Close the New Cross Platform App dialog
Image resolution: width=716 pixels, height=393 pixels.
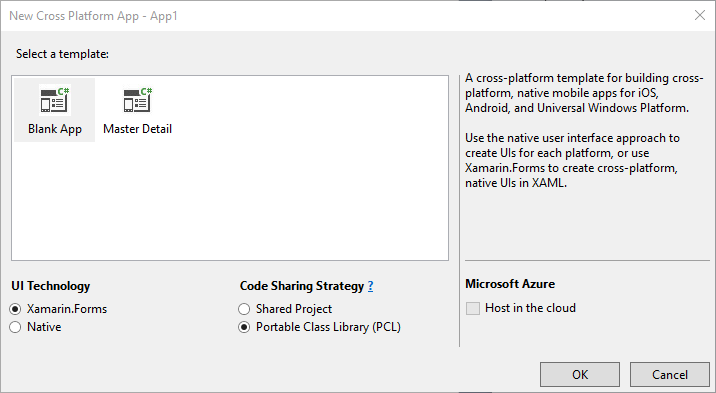coord(700,16)
